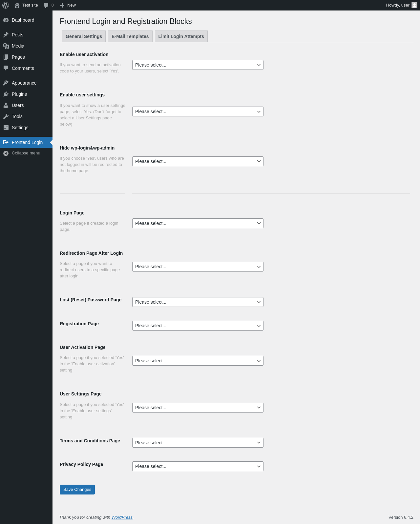Click the Frontend Login exit icon
The image size is (420, 524).
tap(6, 142)
